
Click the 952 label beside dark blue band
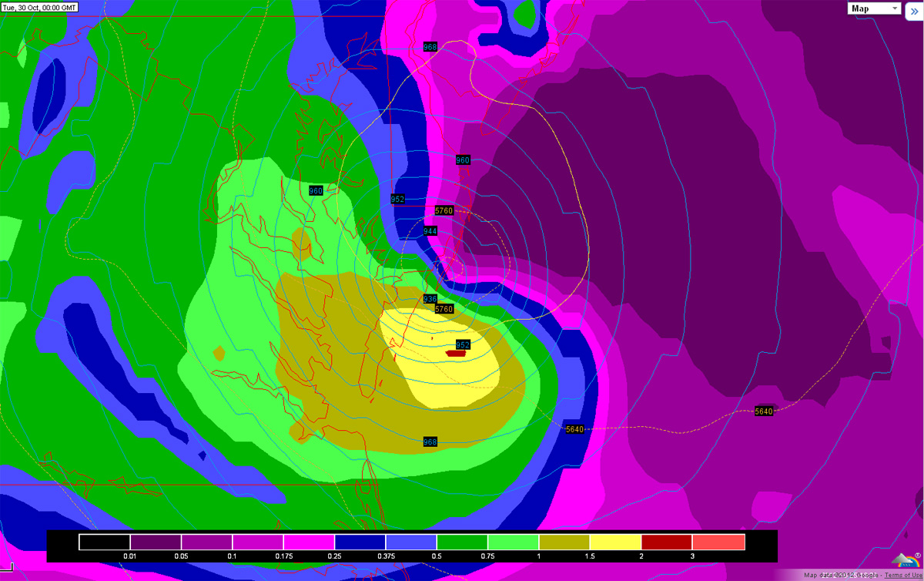[397, 199]
